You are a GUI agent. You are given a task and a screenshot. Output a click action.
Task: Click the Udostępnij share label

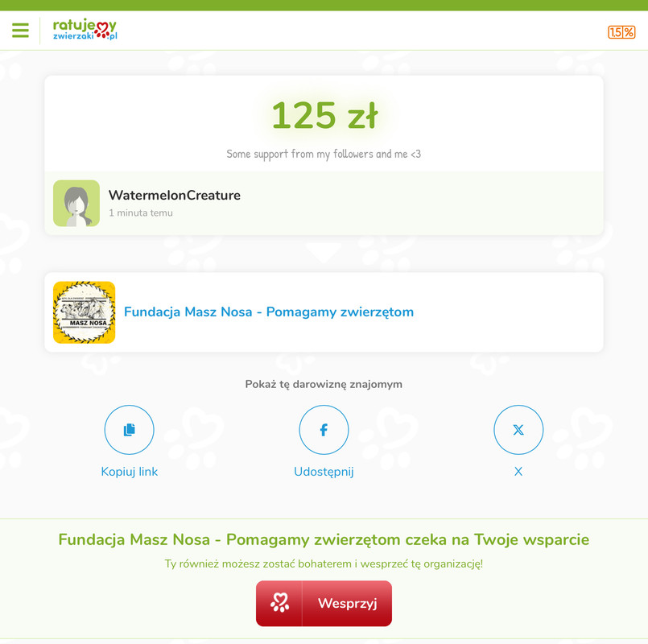point(324,472)
